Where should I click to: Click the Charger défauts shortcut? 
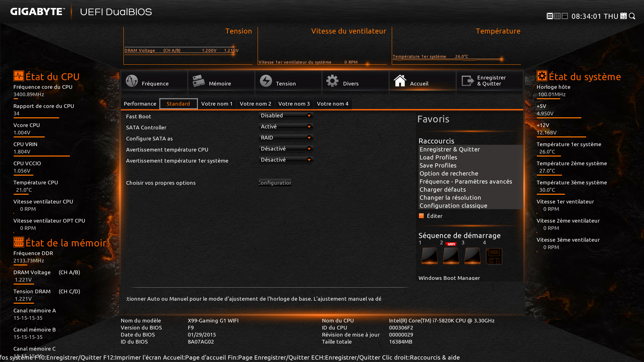pos(442,189)
